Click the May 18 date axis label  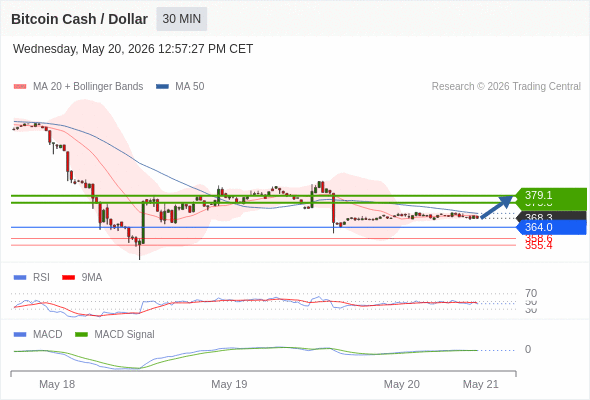pyautogui.click(x=57, y=384)
